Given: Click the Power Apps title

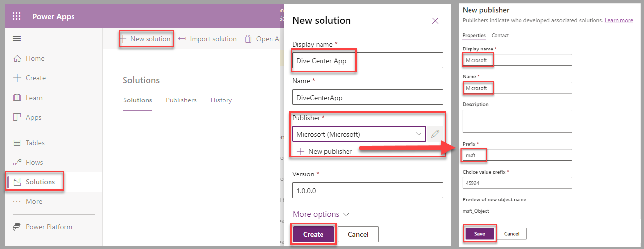Looking at the screenshot, I should tap(53, 16).
